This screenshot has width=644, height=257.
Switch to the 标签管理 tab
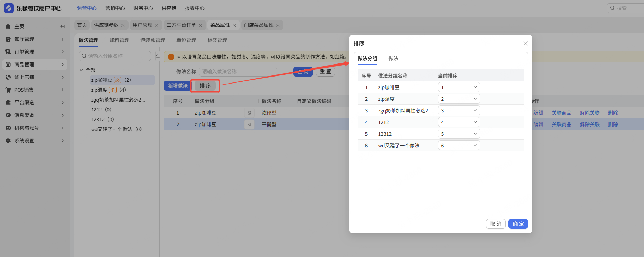click(x=217, y=40)
